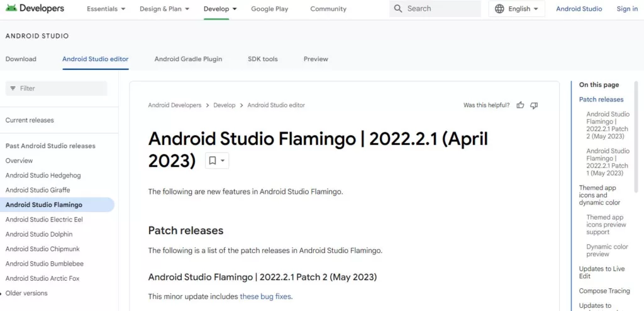Open the Community menu item
644x311 pixels.
click(x=328, y=9)
